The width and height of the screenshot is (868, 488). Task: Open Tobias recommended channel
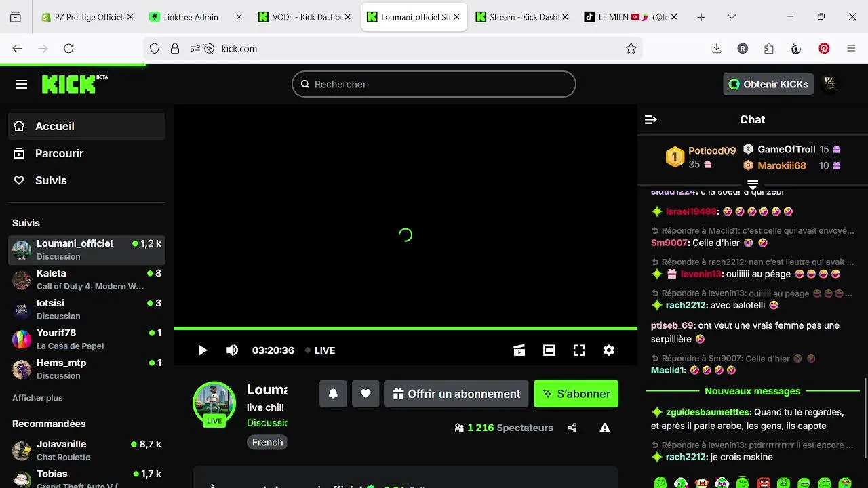coord(87,479)
